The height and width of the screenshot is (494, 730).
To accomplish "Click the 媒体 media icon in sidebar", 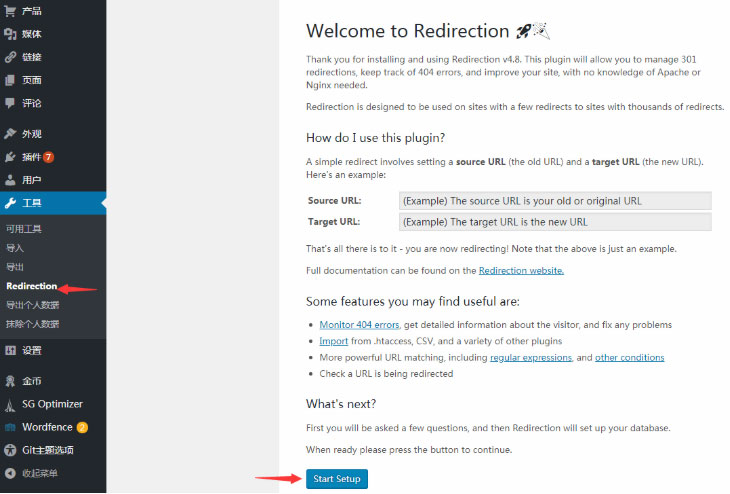I will [10, 34].
